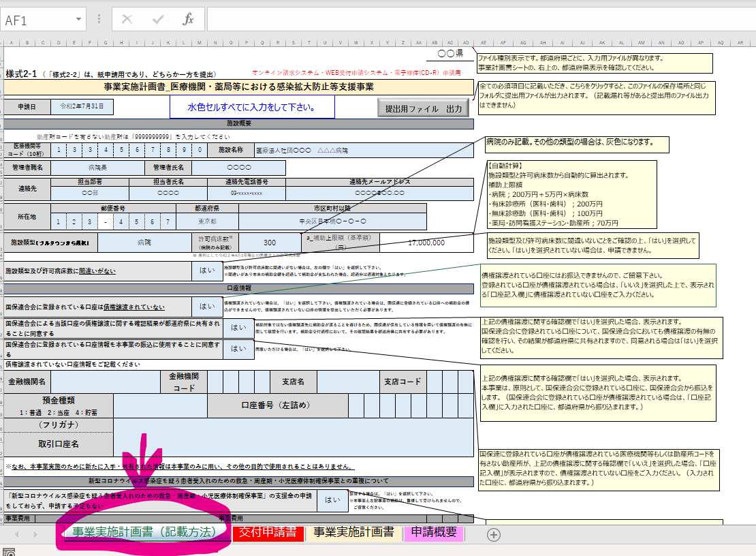Screen dimensions: 756x556
Task: Click the red text オンライン請求システム・WEB受付申請システム
Action: (x=356, y=73)
